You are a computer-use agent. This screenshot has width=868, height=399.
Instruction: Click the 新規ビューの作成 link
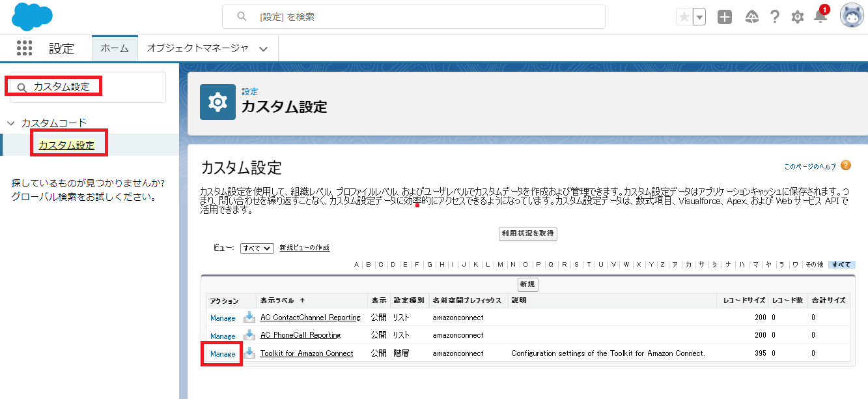(x=304, y=248)
